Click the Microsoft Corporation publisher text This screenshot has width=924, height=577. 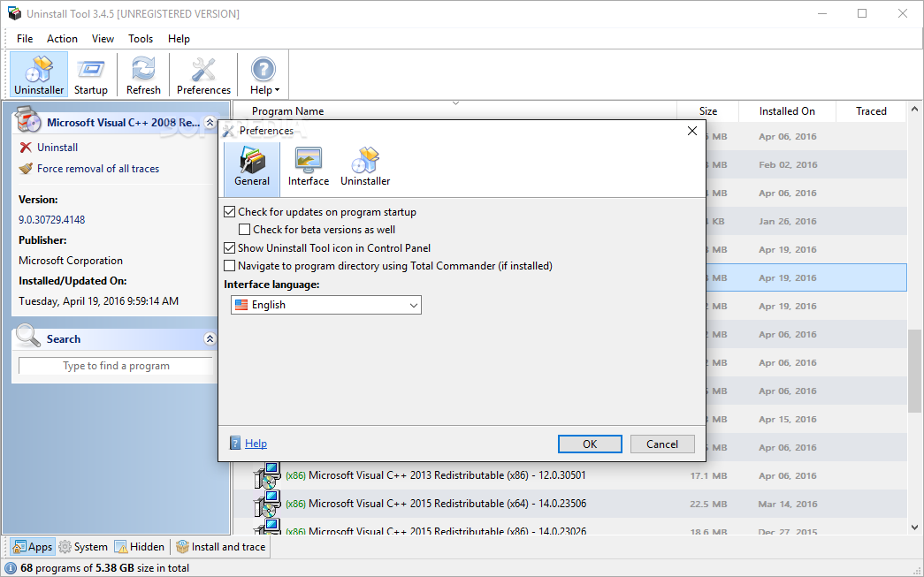click(71, 261)
